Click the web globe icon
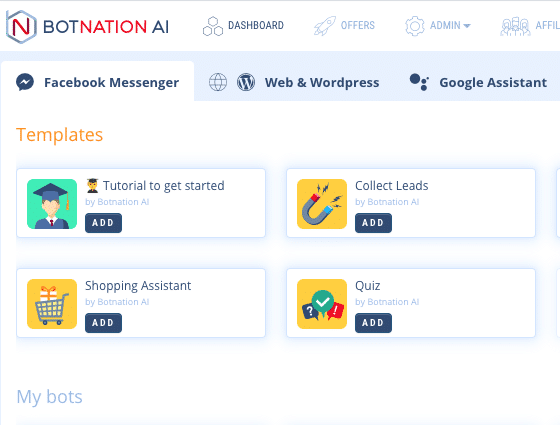This screenshot has width=560, height=425. click(218, 82)
